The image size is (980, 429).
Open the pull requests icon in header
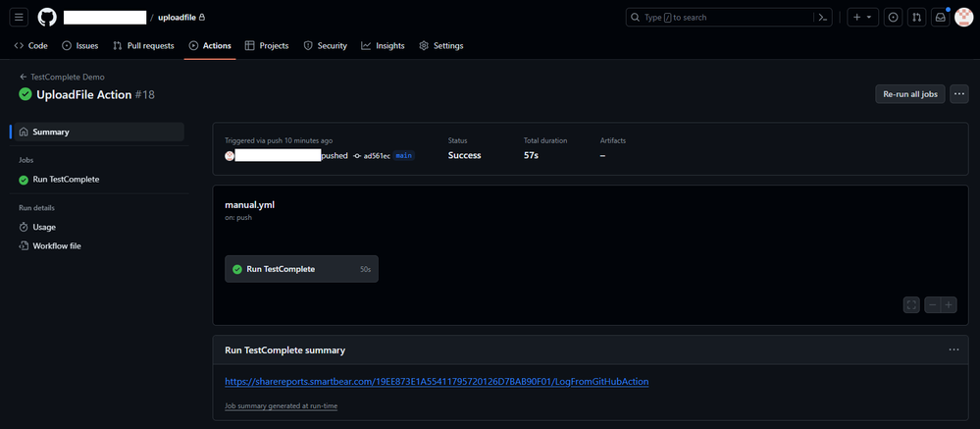point(916,18)
